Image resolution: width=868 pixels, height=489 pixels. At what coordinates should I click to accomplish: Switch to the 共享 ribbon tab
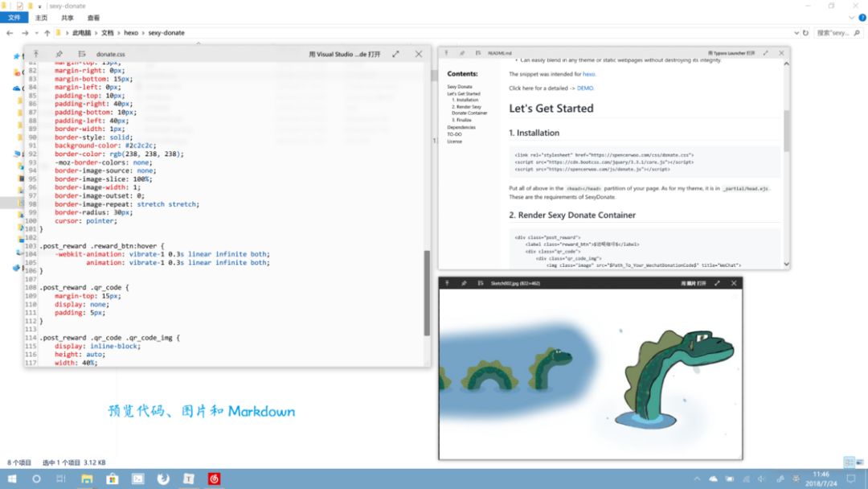pyautogui.click(x=68, y=18)
